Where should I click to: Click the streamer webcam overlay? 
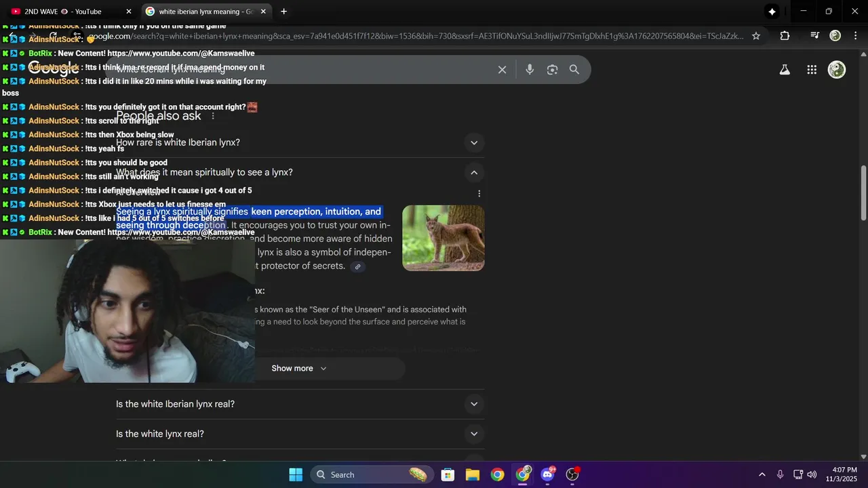point(127,311)
